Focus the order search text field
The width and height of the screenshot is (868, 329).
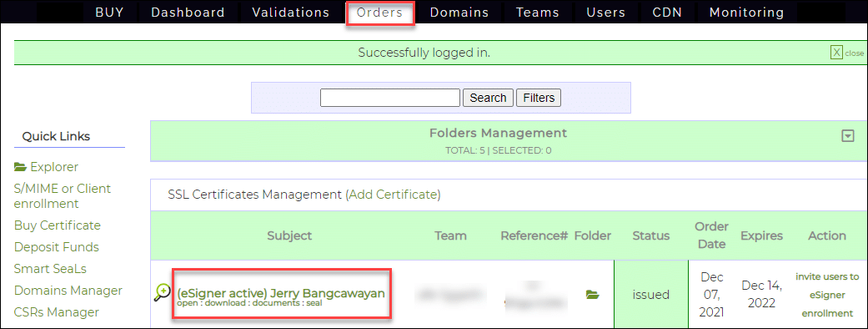(x=390, y=98)
